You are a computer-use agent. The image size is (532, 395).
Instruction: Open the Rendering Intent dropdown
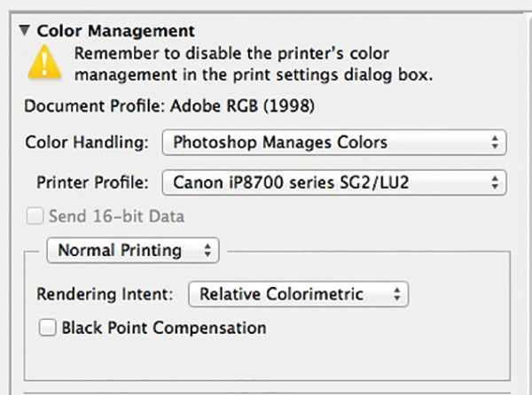(298, 294)
